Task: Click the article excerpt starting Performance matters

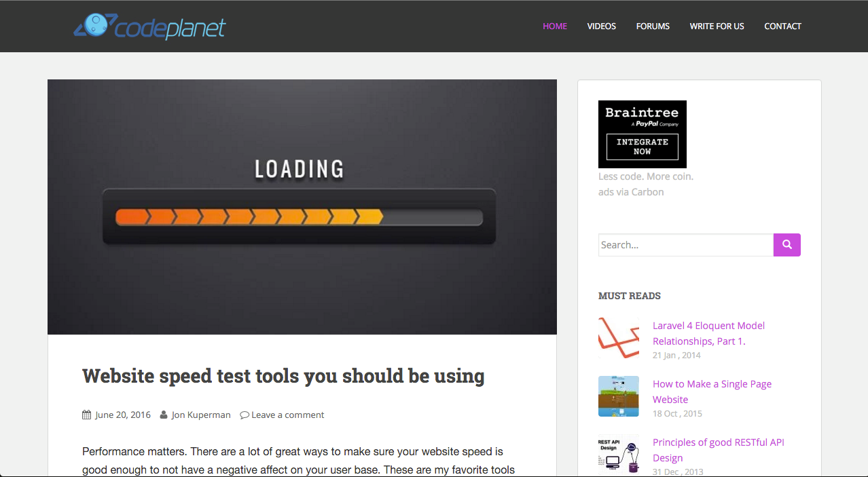Action: 299,461
